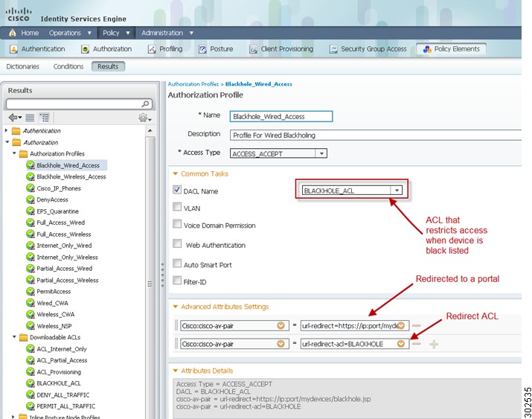Click the Results search input box

click(79, 103)
